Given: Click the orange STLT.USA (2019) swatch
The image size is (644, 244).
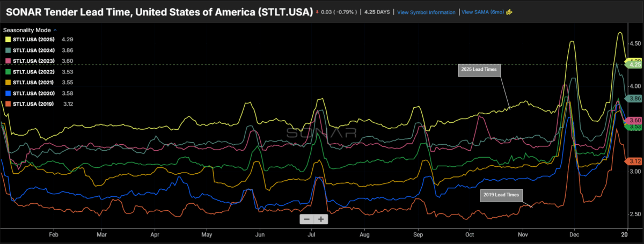Looking at the screenshot, I should (x=8, y=104).
